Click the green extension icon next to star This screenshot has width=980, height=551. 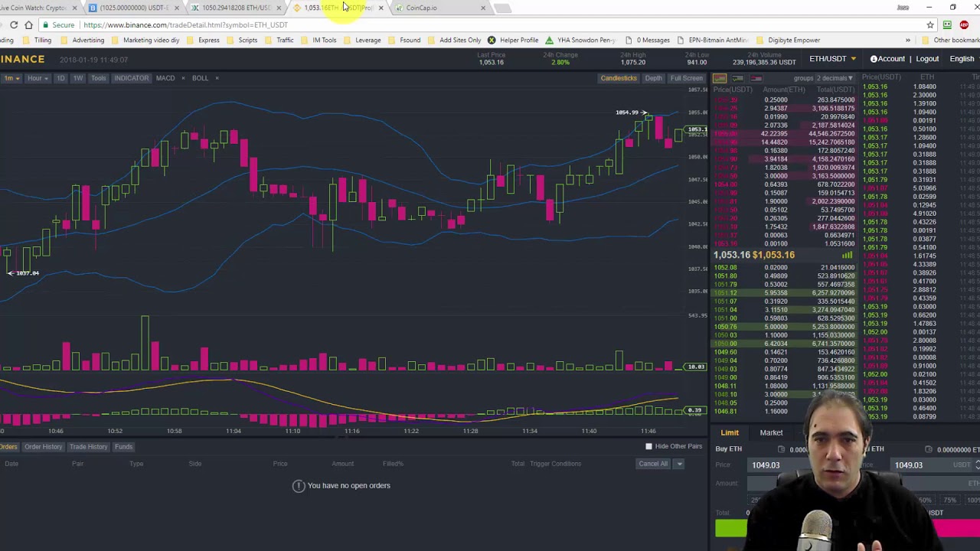coord(947,25)
